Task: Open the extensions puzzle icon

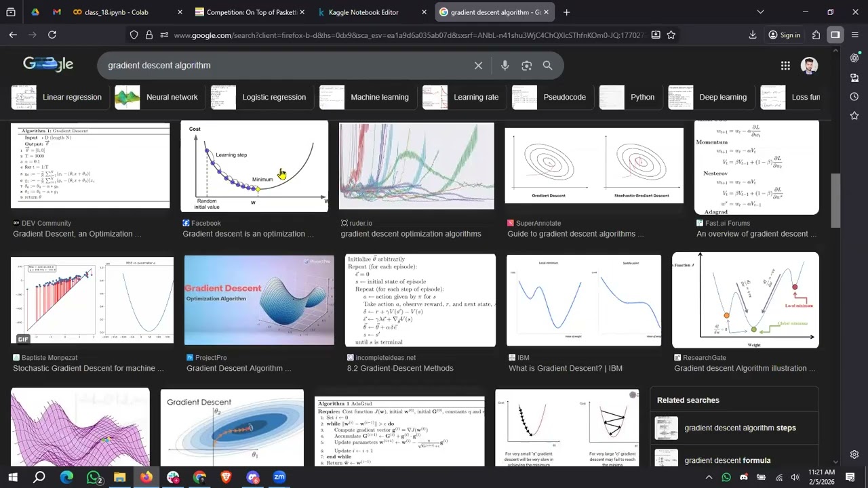Action: [816, 35]
